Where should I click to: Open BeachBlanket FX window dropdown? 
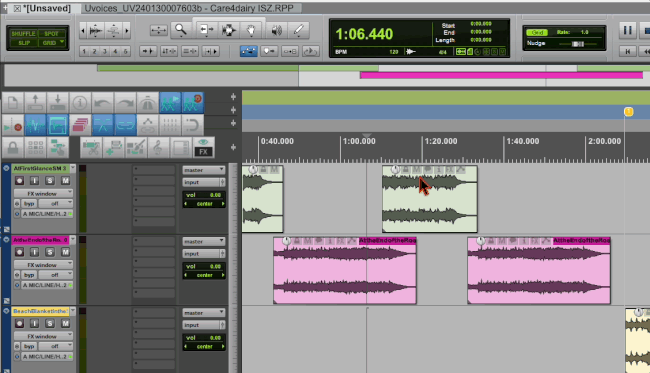[43, 336]
